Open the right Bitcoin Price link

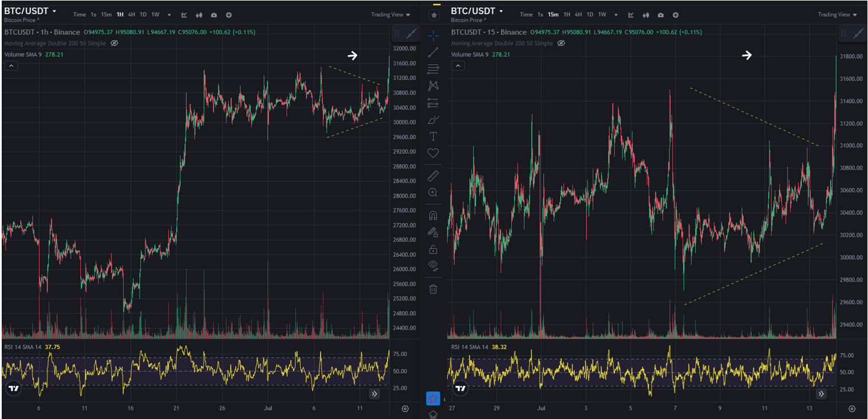point(468,20)
